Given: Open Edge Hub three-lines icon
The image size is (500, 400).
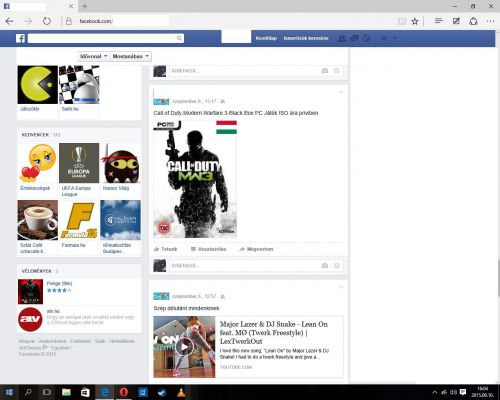Looking at the screenshot, I should click(x=439, y=21).
